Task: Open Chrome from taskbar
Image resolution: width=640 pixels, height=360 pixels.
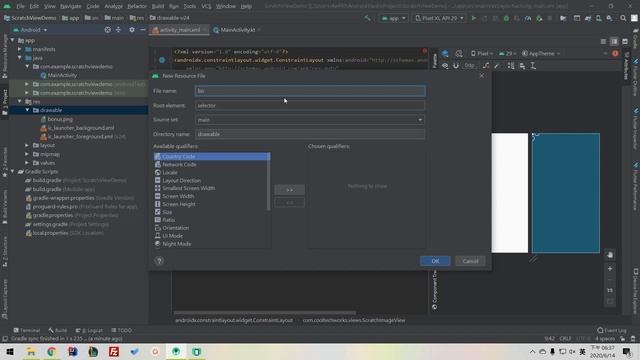Action: (x=51, y=351)
